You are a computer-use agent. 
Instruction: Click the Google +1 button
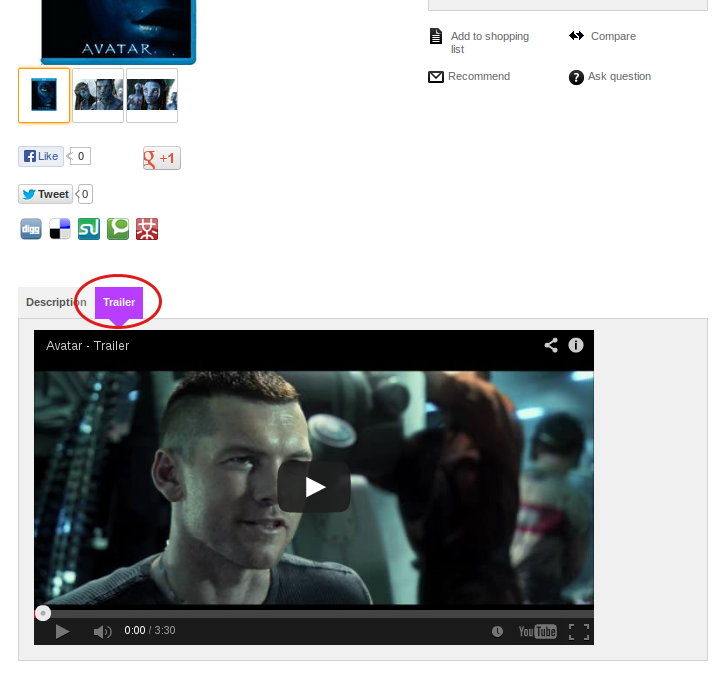pos(162,158)
